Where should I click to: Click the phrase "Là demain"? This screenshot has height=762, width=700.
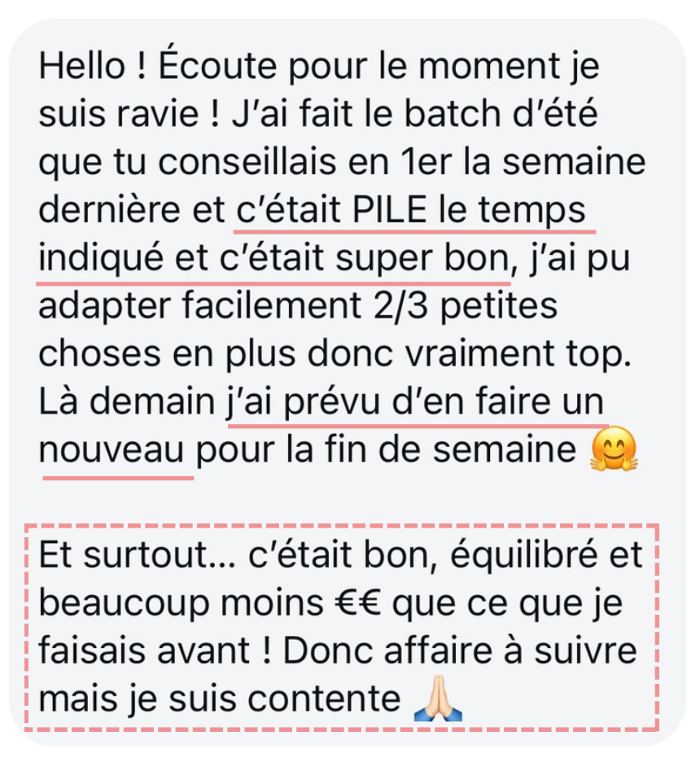point(126,402)
